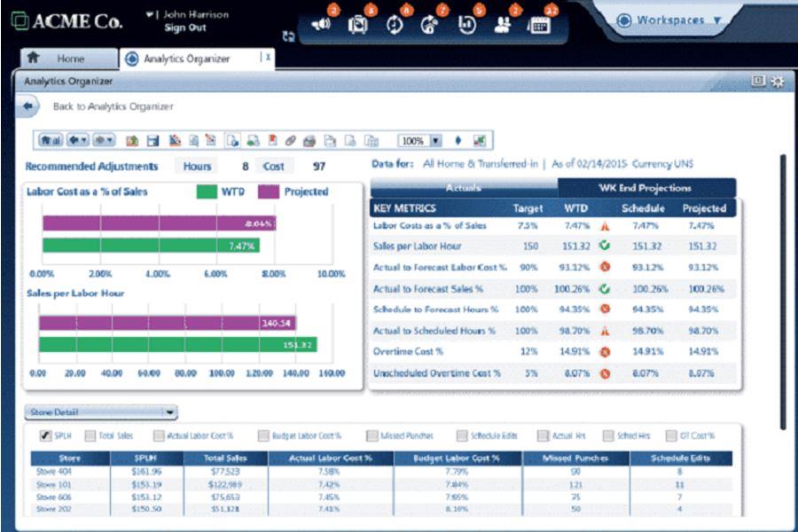Click the print icon in report toolbar
This screenshot has height=532, width=798.
click(x=309, y=141)
